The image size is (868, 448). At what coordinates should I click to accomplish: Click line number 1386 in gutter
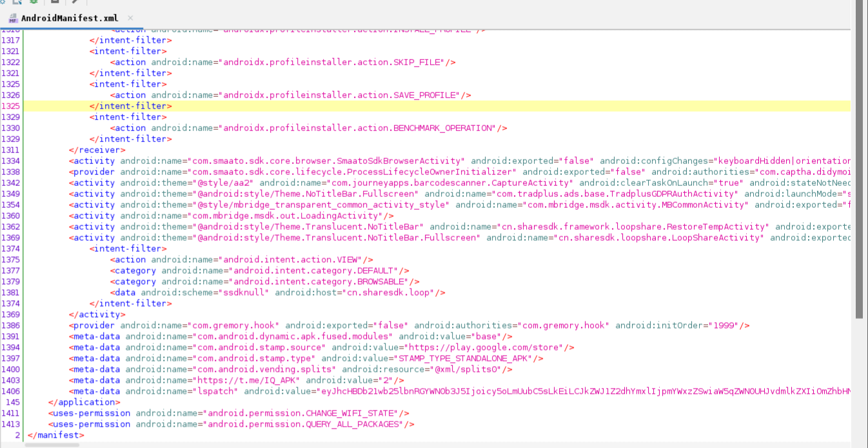(10, 325)
